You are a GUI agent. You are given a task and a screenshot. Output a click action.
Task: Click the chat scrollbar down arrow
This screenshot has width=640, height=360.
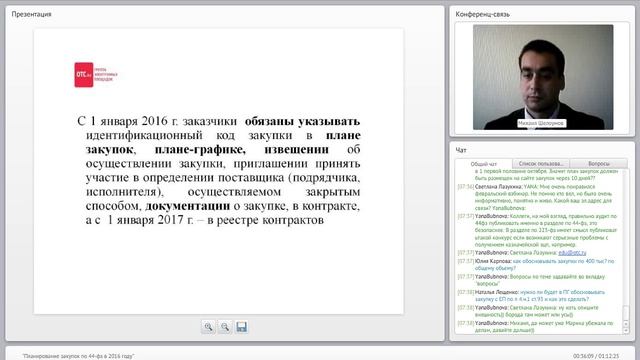(626, 330)
